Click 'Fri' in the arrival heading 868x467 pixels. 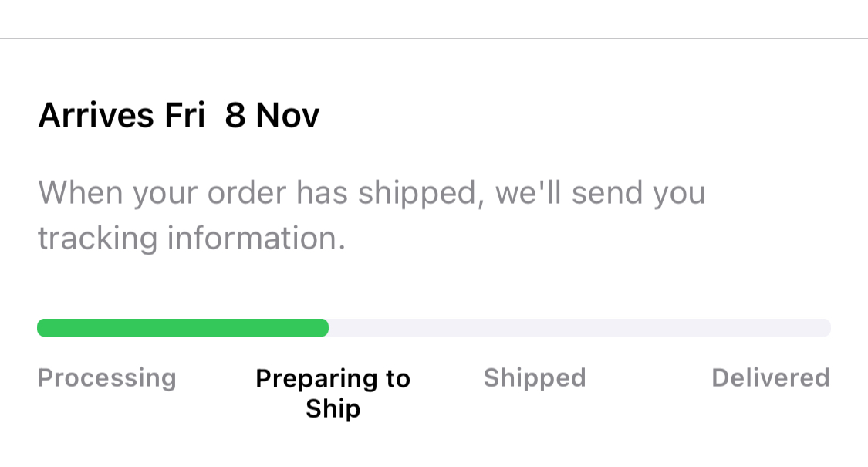tap(184, 117)
